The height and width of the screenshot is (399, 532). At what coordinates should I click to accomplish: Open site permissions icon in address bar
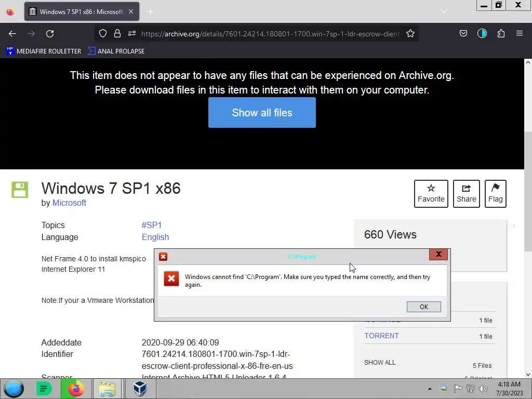coord(132,33)
